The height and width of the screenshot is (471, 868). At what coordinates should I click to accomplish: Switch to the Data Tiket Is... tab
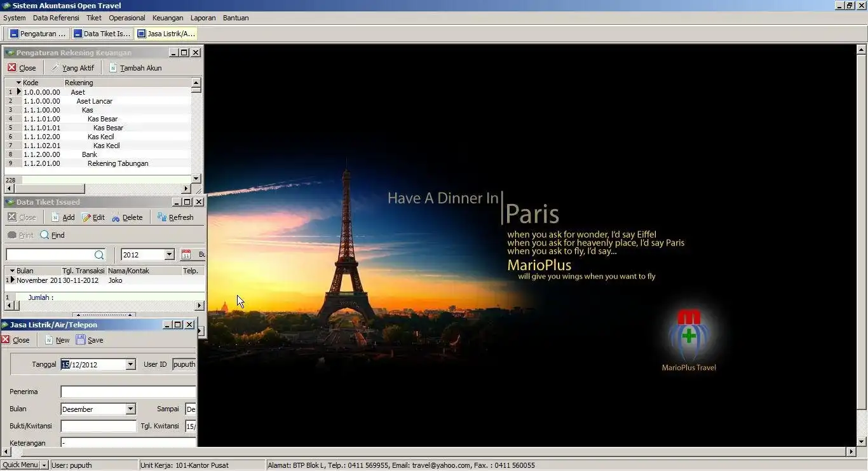[x=102, y=34]
